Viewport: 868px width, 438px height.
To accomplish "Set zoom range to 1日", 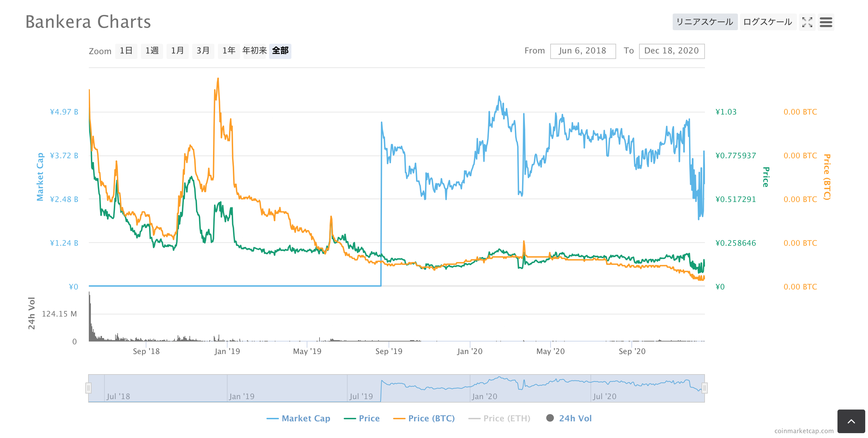I will pos(126,51).
